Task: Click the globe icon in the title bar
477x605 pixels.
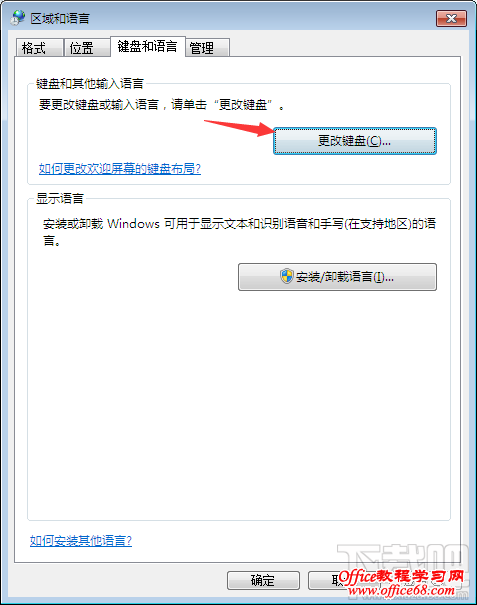Action: [x=18, y=18]
